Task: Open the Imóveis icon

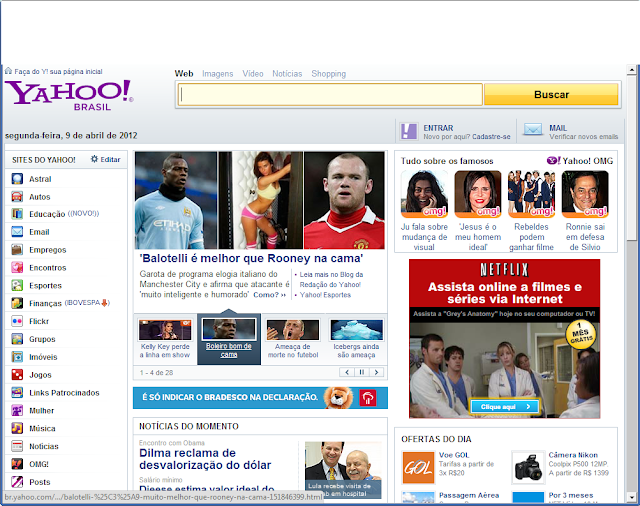Action: 17,357
